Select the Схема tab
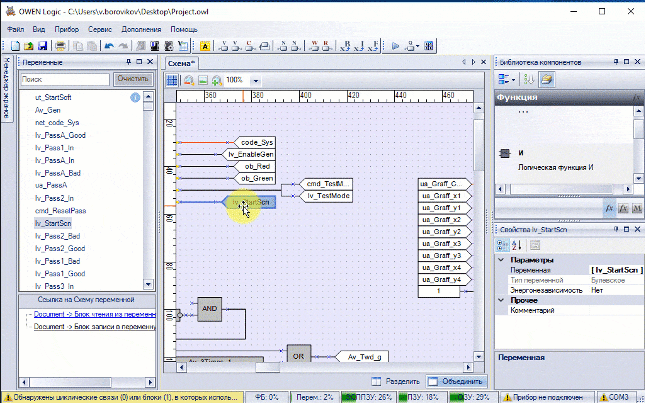The height and width of the screenshot is (403, 645). (181, 62)
